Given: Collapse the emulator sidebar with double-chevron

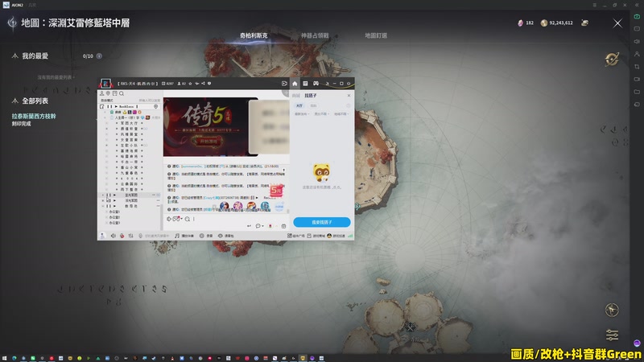Looking at the screenshot, I should (637, 5).
